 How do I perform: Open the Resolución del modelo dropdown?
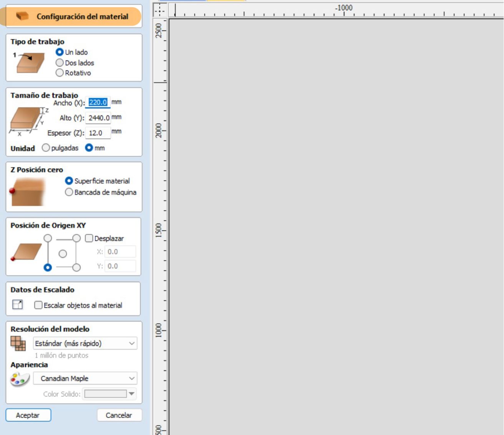point(85,343)
